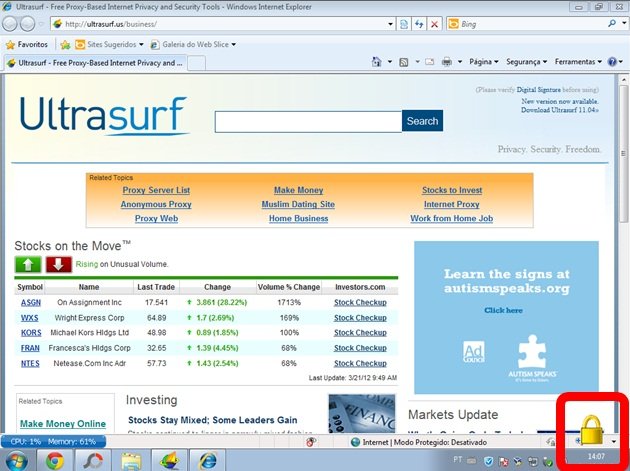Click the blue help question mark icon
The height and width of the screenshot is (471, 630).
pos(612,62)
